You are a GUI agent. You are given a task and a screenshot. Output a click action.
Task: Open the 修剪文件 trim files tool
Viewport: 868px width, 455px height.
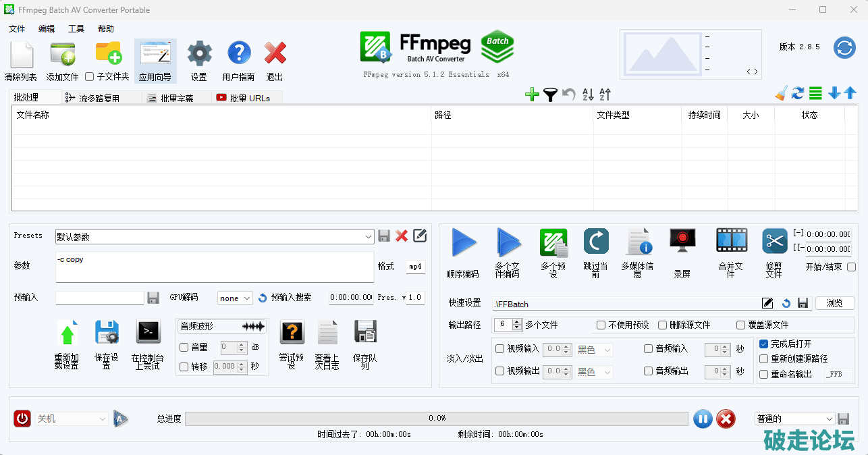pos(774,241)
